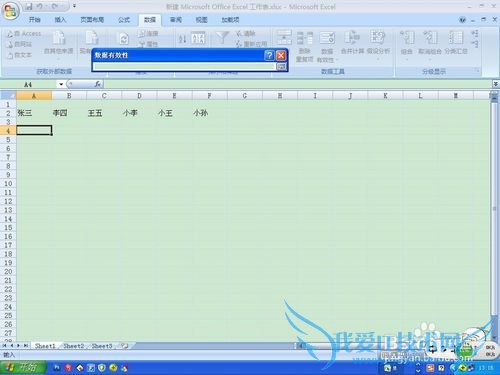500x375 pixels.
Task: Import data with 自 Access
Action: 24,34
